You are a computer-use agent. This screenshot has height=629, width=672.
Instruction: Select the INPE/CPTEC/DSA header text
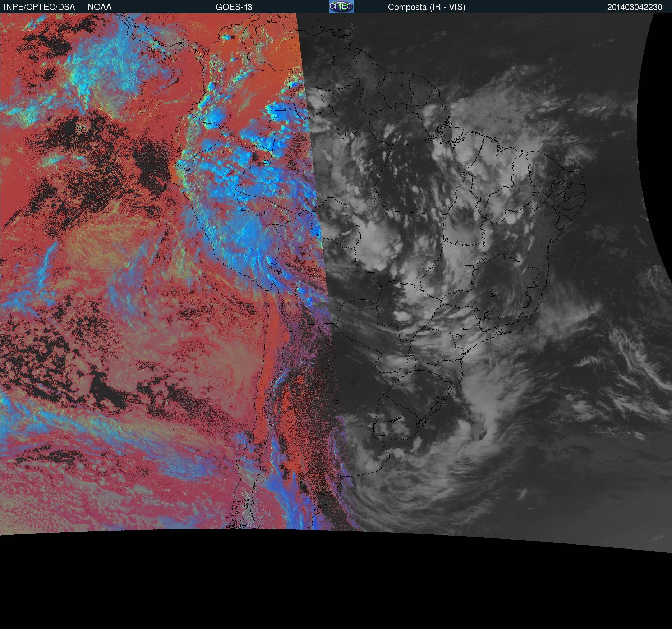pos(39,7)
